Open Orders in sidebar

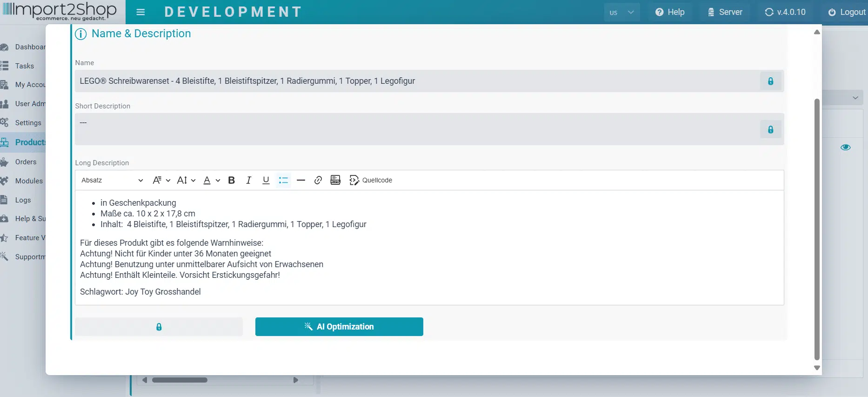[23, 162]
